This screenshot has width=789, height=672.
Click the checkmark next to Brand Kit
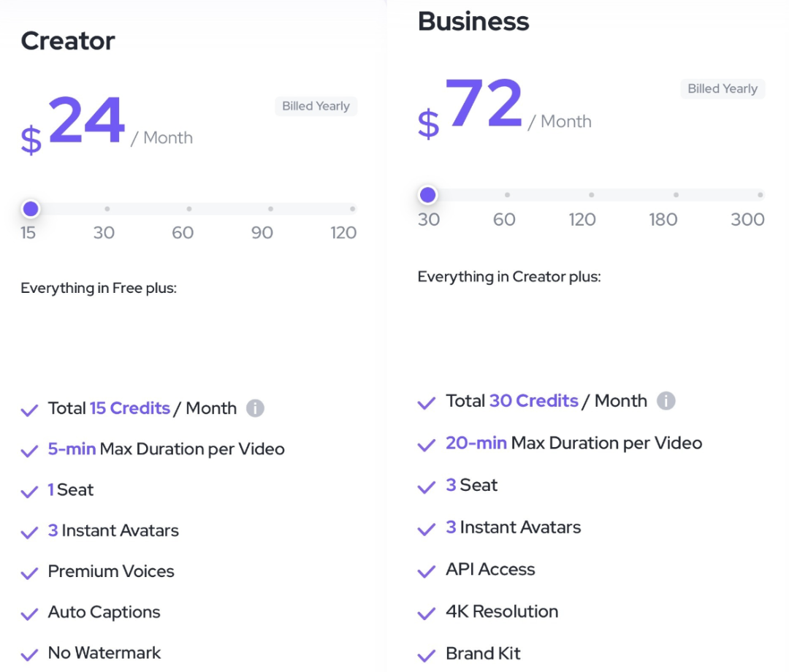pyautogui.click(x=427, y=655)
